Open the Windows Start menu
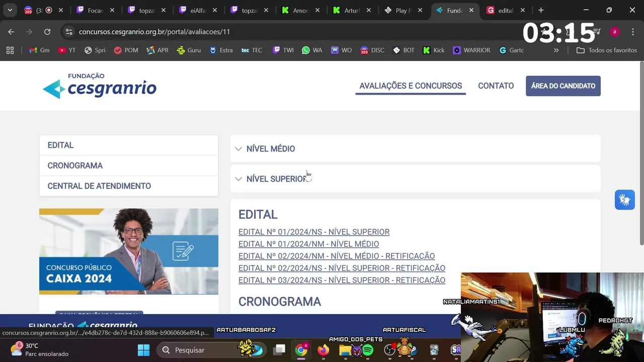This screenshot has width=644, height=362. coord(143,350)
